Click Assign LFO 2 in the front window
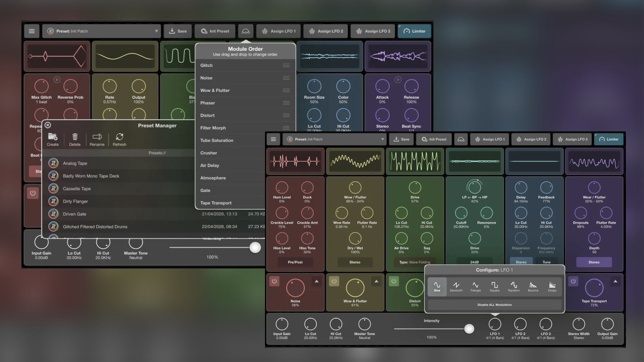Image resolution: width=644 pixels, height=362 pixels. (x=531, y=139)
